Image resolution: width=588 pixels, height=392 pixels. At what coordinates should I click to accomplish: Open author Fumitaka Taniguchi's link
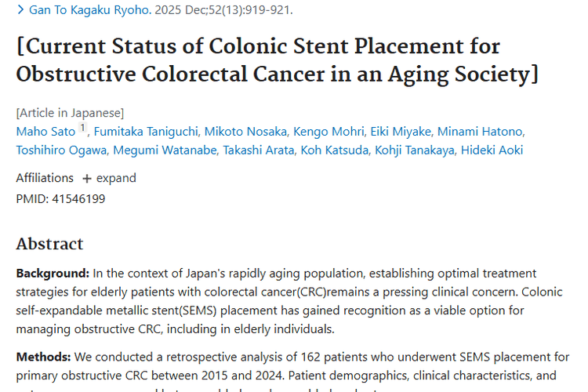[146, 131]
